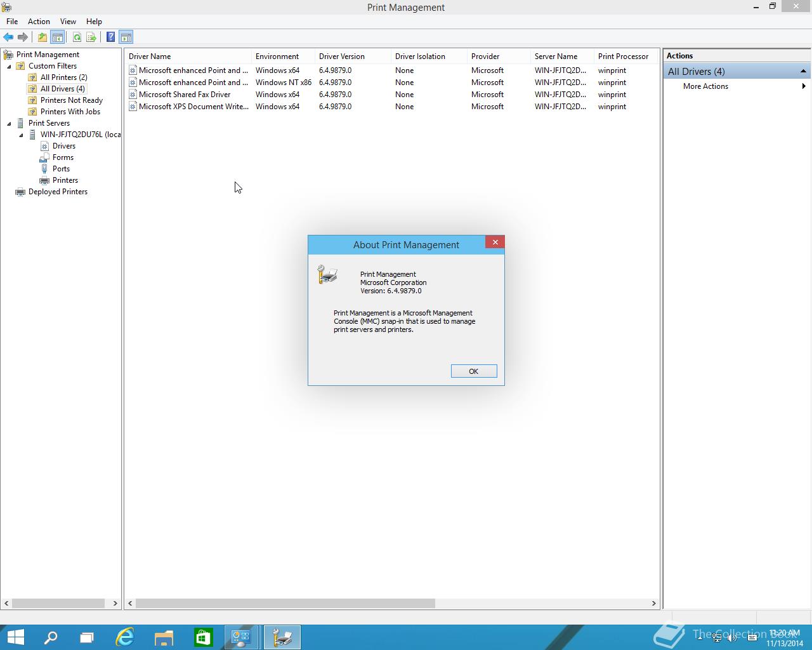The image size is (812, 650).
Task: Expand the More Actions submenu arrow
Action: (x=804, y=86)
